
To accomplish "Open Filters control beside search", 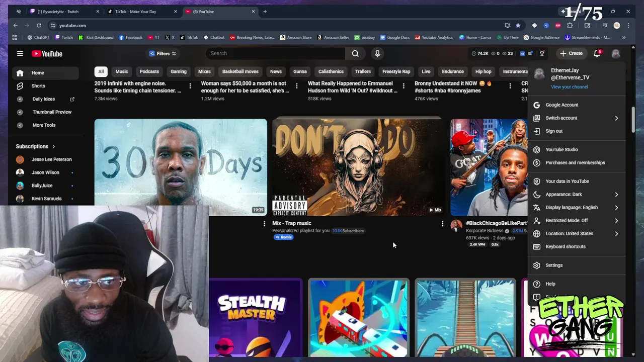I will point(163,53).
